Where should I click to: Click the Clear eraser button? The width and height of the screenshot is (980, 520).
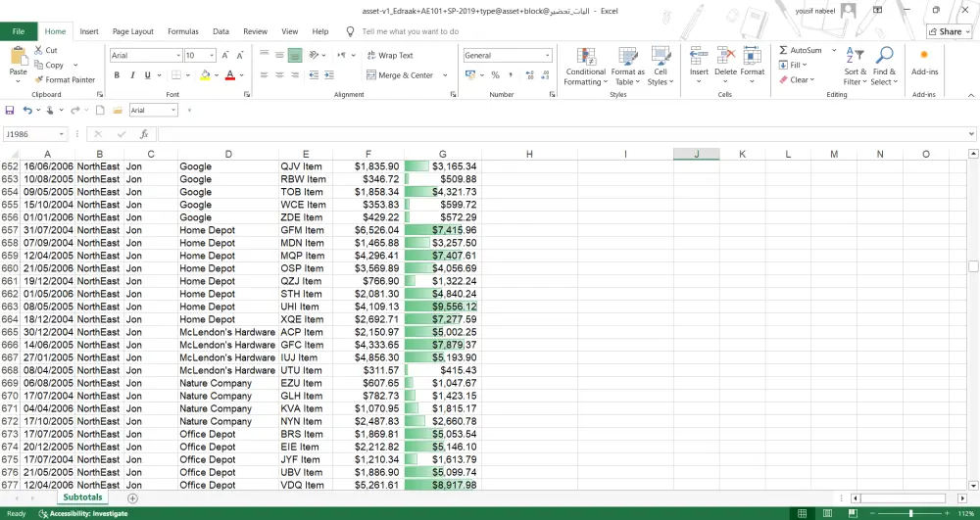pos(797,80)
